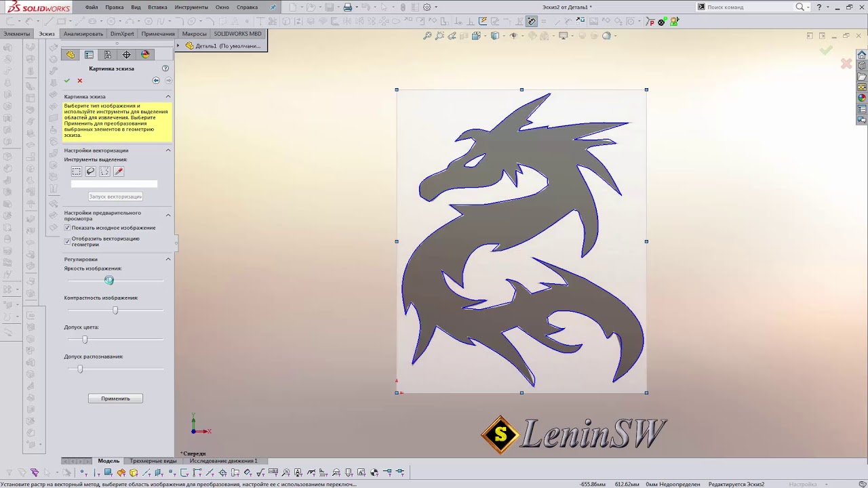Click the Zoom to Area icon
The height and width of the screenshot is (488, 868).
(439, 36)
